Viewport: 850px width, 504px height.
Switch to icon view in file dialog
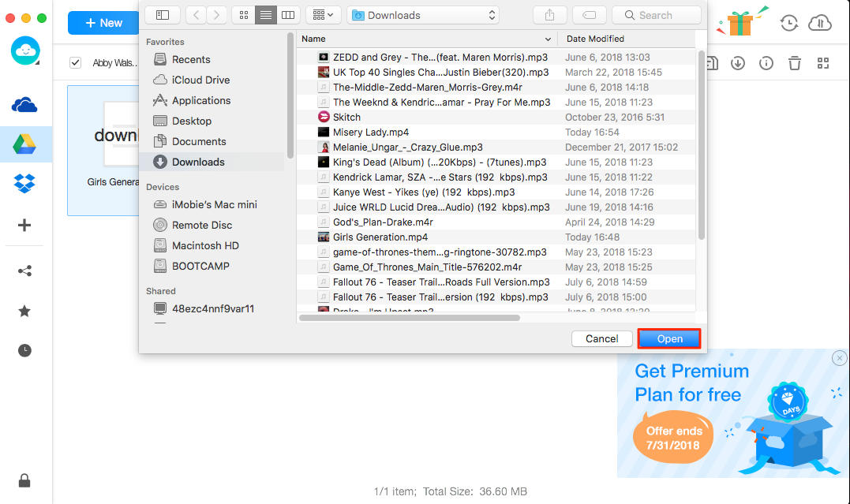243,15
